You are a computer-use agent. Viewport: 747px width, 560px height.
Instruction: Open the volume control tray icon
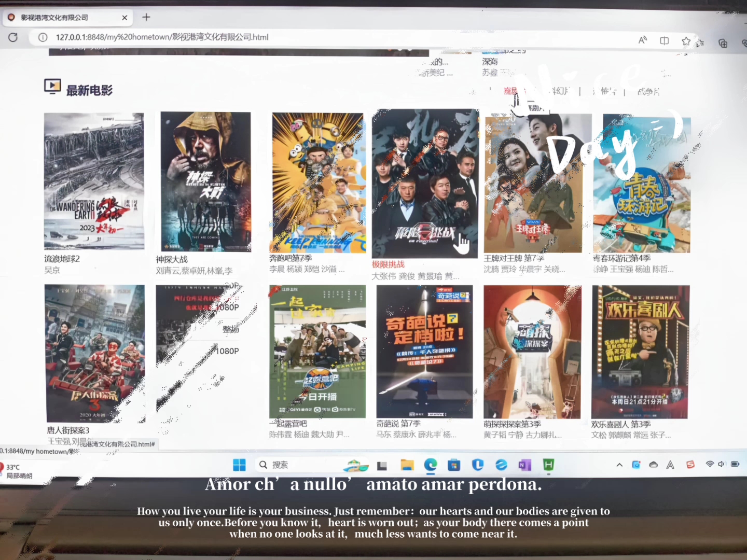721,464
